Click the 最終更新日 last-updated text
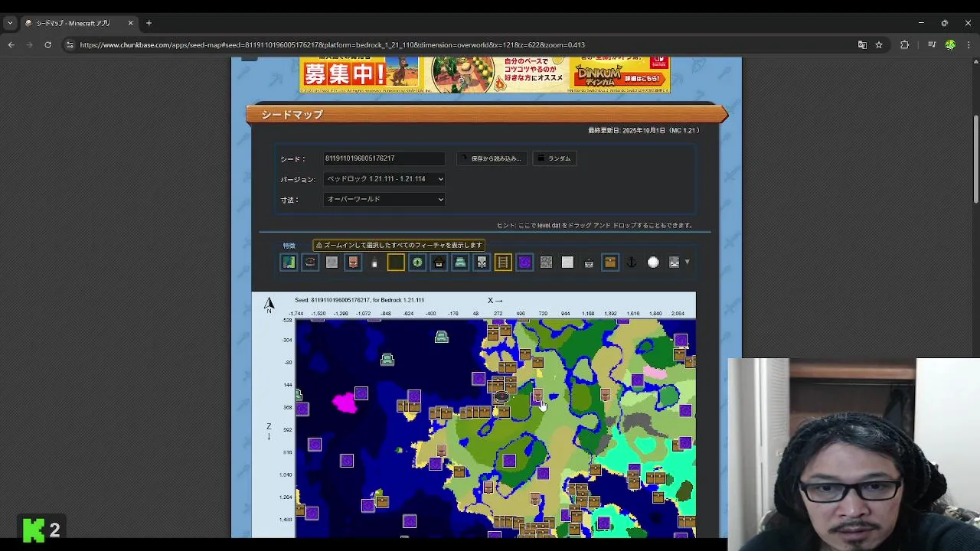980x551 pixels. click(x=643, y=131)
